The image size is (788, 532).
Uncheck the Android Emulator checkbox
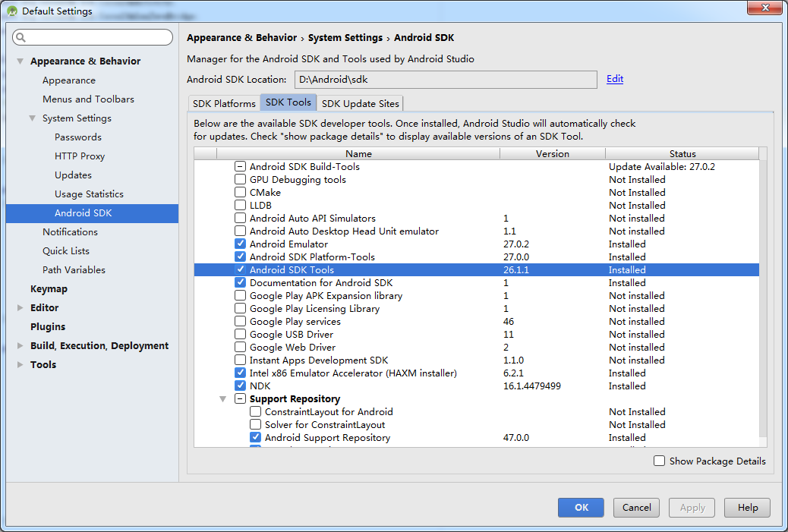(241, 244)
